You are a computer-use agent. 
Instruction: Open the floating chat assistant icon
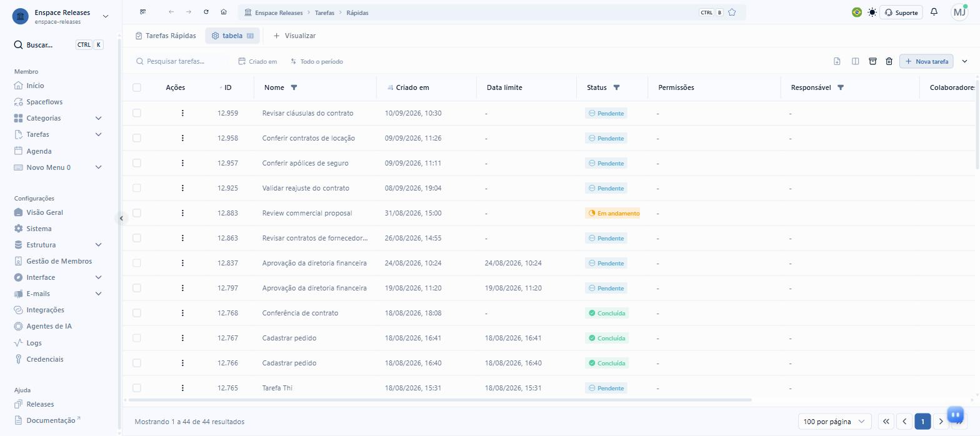955,414
